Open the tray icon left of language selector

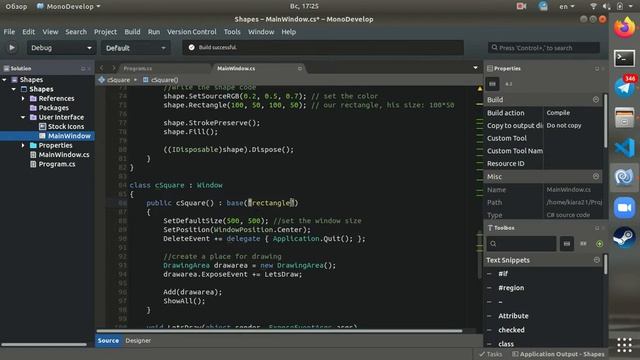click(x=543, y=6)
